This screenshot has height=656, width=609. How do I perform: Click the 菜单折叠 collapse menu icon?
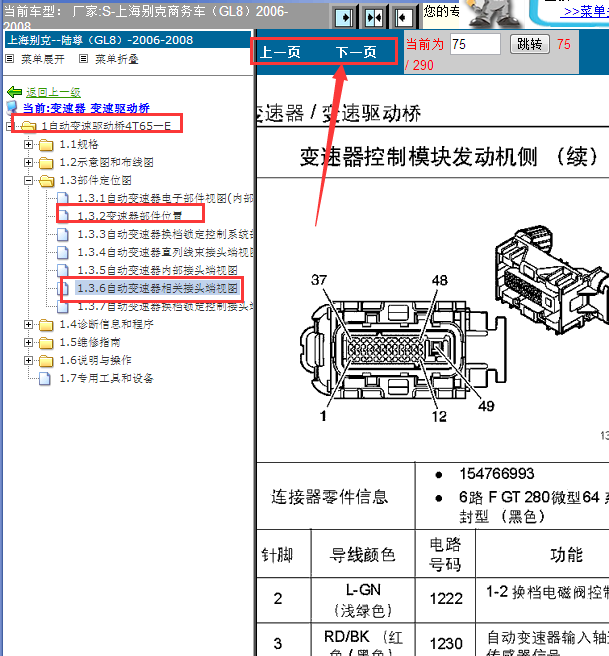[84, 59]
